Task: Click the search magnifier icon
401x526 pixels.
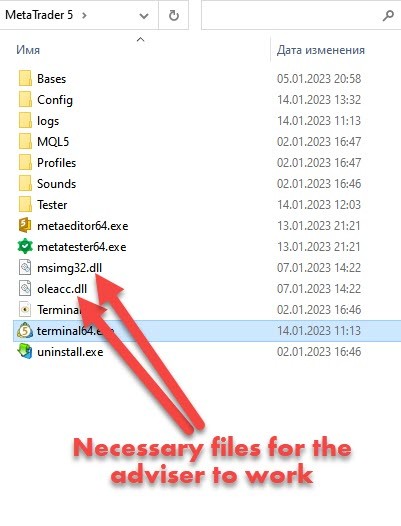Action: (x=388, y=15)
